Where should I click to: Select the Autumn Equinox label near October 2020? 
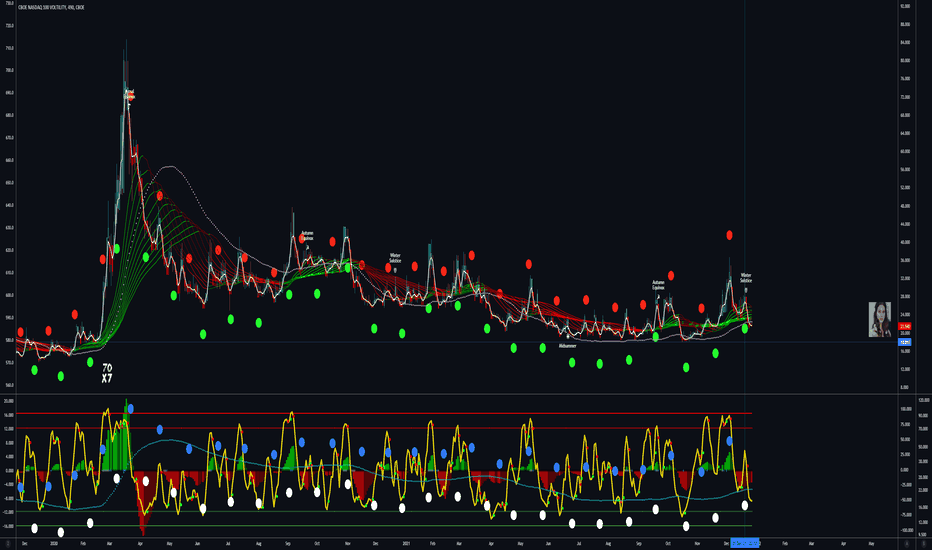(x=307, y=236)
